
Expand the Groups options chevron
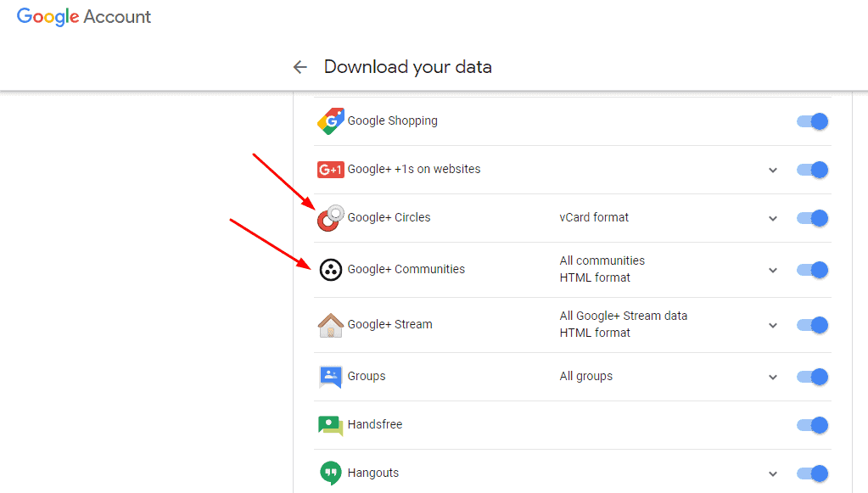tap(773, 378)
